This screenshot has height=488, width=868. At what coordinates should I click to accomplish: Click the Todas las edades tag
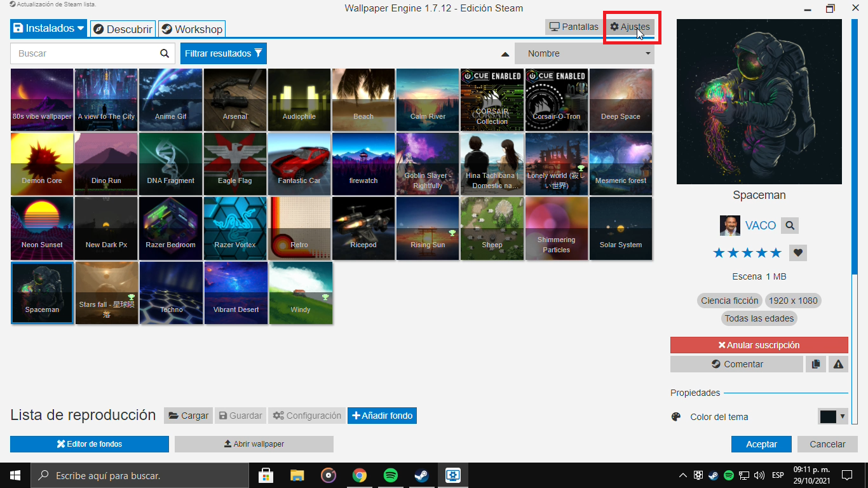pos(759,318)
